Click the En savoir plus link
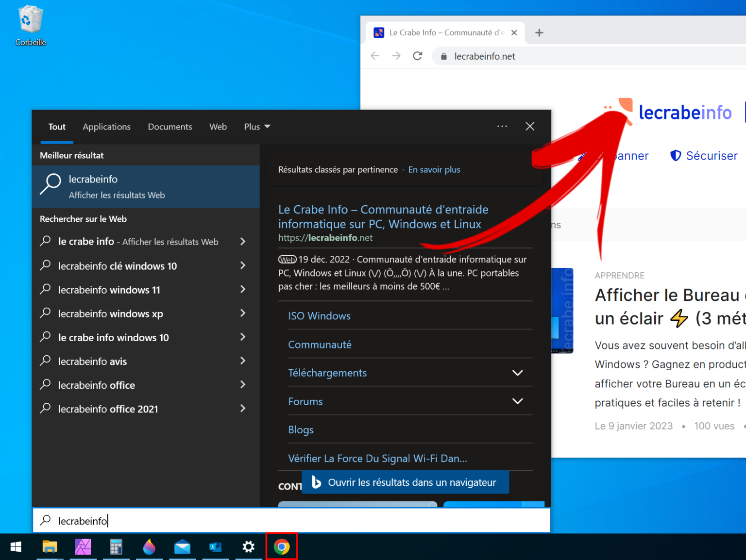Screen dimensions: 746x560 coord(434,169)
